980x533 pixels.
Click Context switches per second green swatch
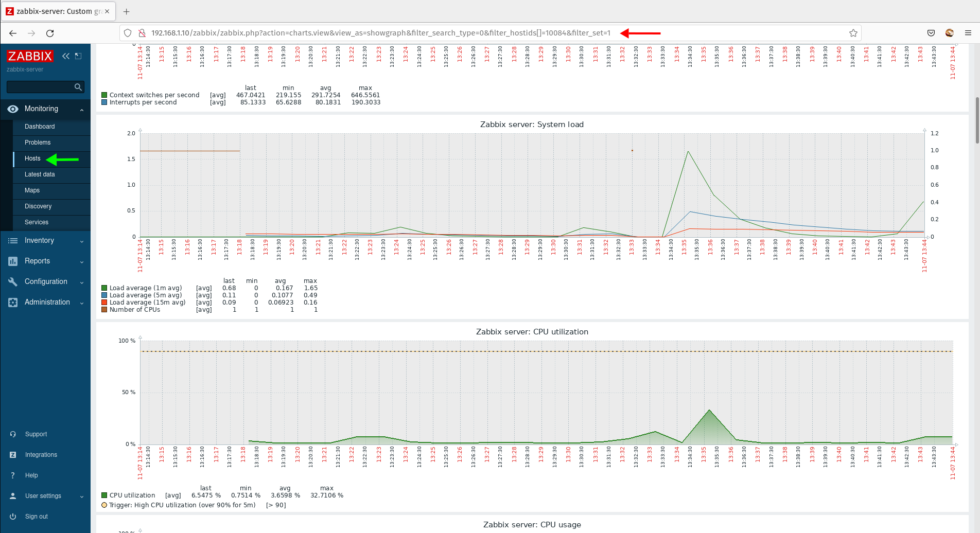[104, 95]
